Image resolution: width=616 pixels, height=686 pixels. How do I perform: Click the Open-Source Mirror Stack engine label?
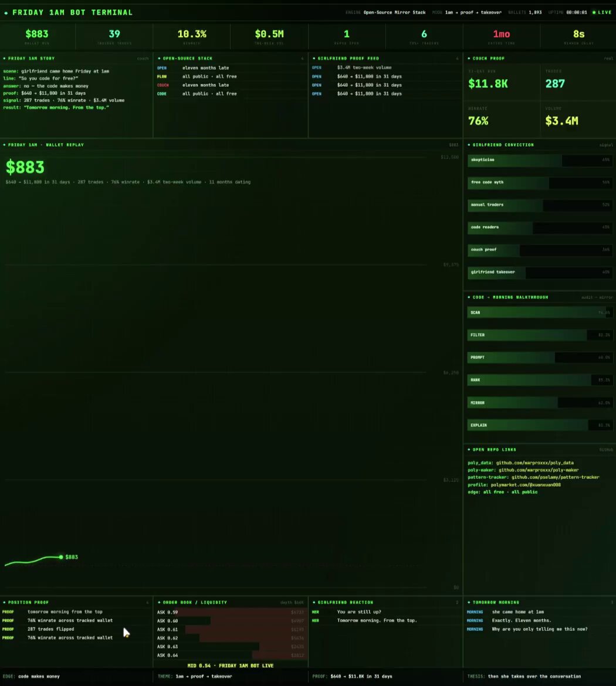(x=394, y=12)
